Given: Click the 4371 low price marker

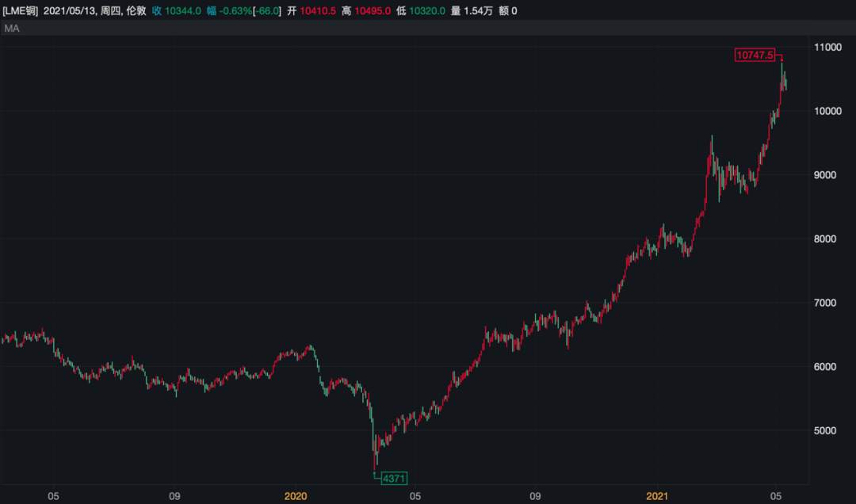Looking at the screenshot, I should pyautogui.click(x=394, y=479).
